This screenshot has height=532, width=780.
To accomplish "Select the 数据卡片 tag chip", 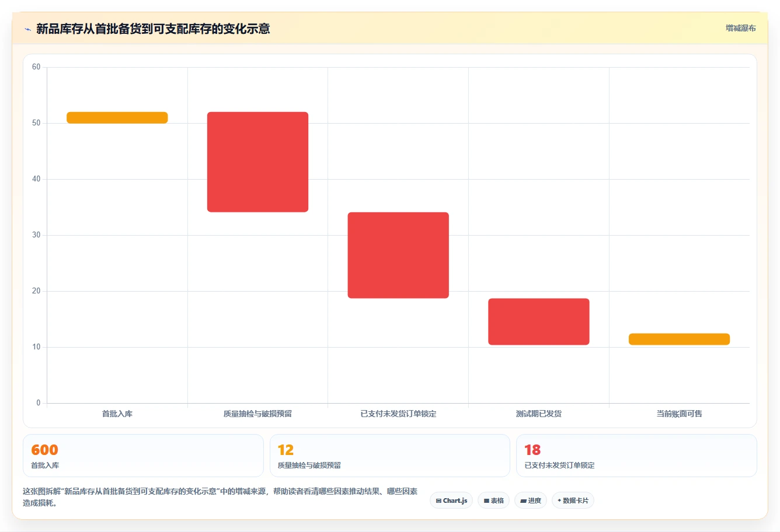I will pyautogui.click(x=573, y=501).
